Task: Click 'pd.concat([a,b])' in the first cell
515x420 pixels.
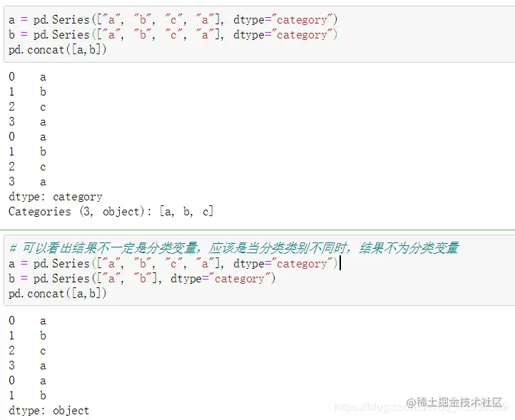Action: [x=58, y=50]
